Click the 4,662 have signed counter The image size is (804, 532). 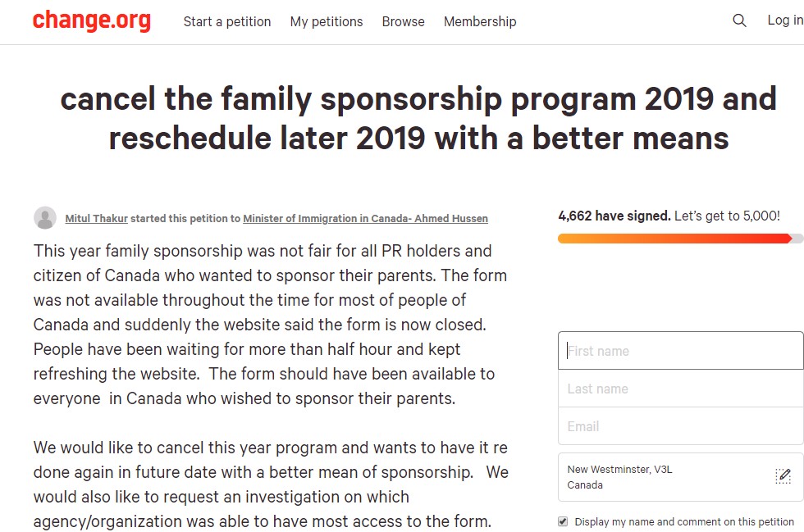coord(614,216)
